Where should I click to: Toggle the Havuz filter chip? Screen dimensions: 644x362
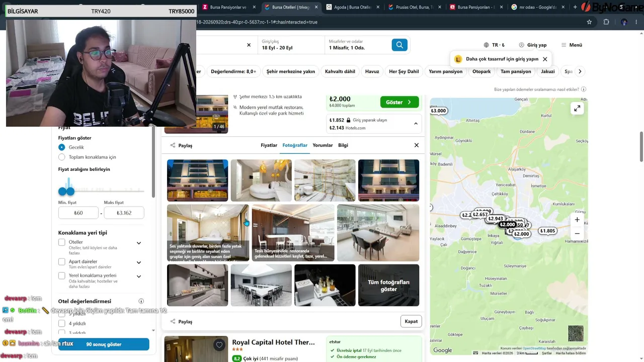[x=372, y=71]
